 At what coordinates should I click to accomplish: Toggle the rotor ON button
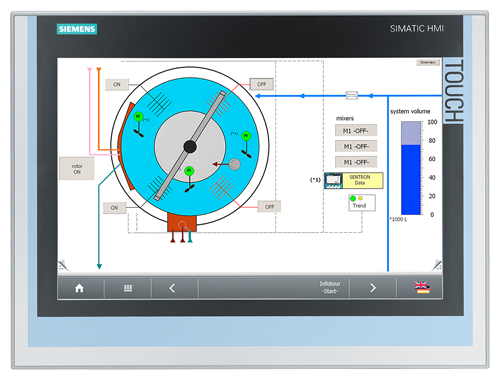(77, 169)
